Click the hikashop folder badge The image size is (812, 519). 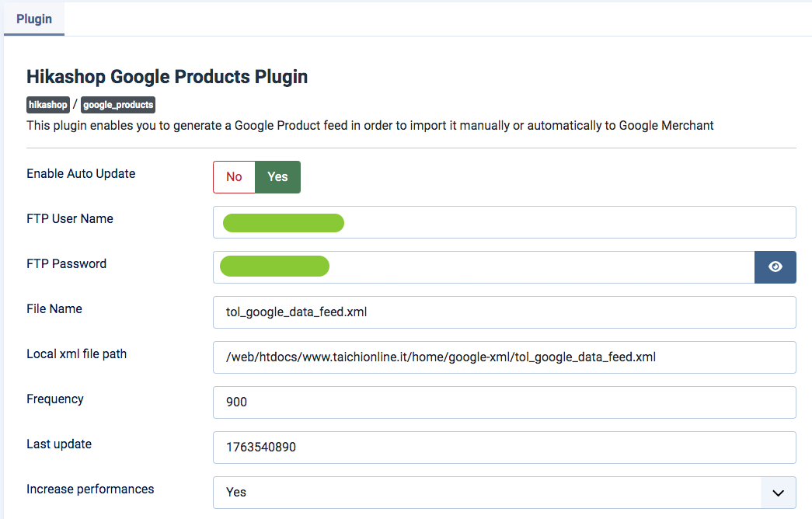48,104
